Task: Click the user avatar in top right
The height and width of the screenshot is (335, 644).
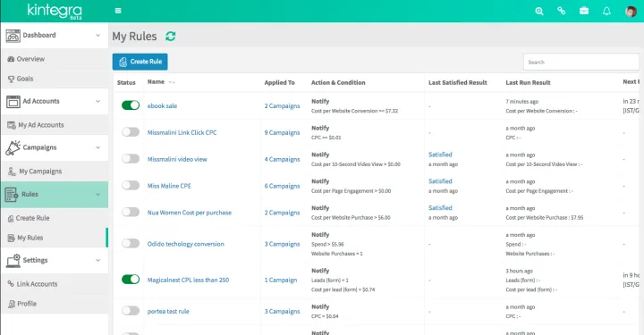Action: point(631,11)
